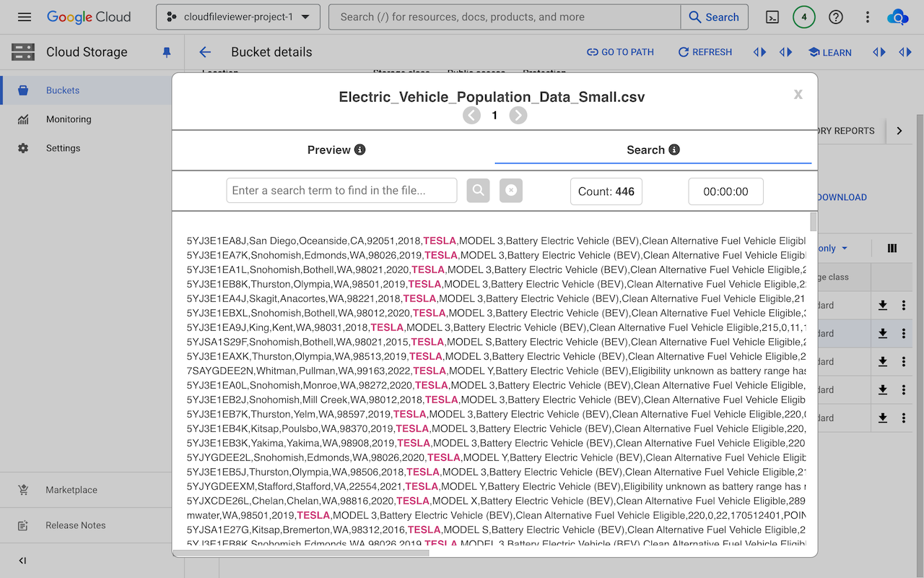Clear the search term with the X icon
The image size is (924, 578).
pos(510,191)
